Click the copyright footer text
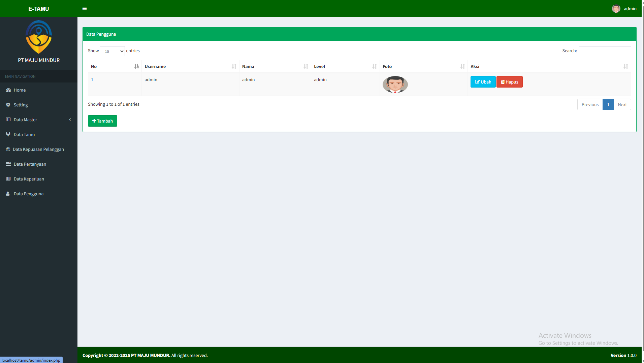The height and width of the screenshot is (363, 644). (145, 355)
